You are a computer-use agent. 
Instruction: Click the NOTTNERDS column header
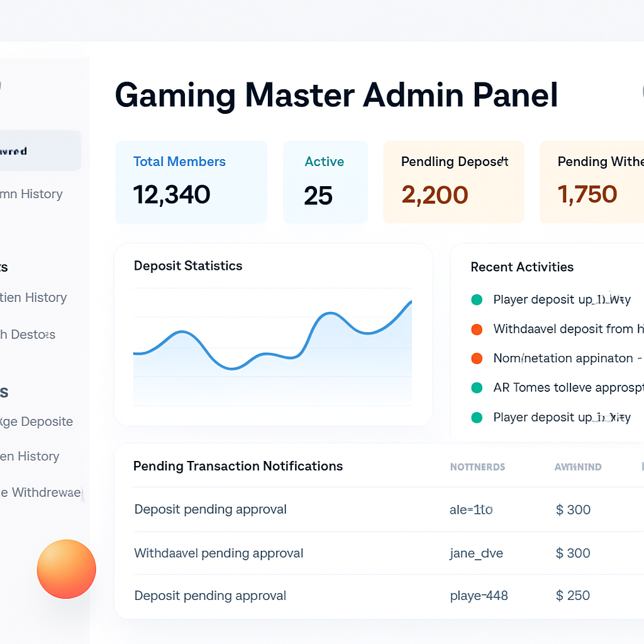coord(478,467)
